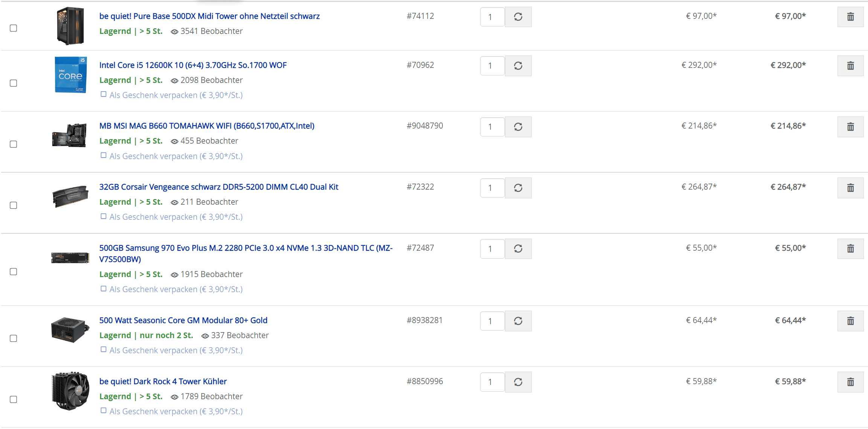Image resolution: width=868 pixels, height=429 pixels.
Task: Remove Intel Core i5 12600K via trash icon
Action: (x=850, y=66)
